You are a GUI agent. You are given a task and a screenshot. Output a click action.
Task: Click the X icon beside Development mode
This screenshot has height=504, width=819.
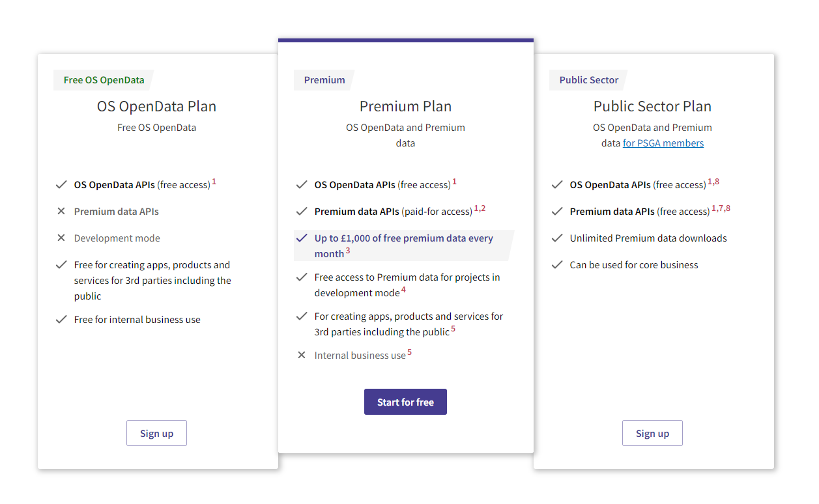tap(61, 238)
